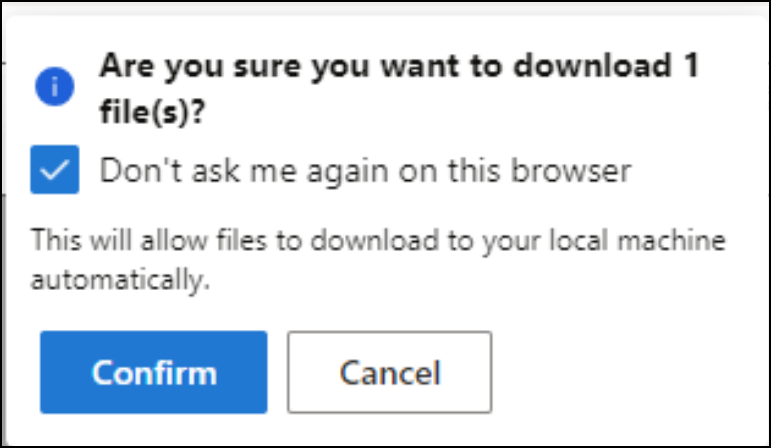Confirm downloading 1 file

click(154, 372)
